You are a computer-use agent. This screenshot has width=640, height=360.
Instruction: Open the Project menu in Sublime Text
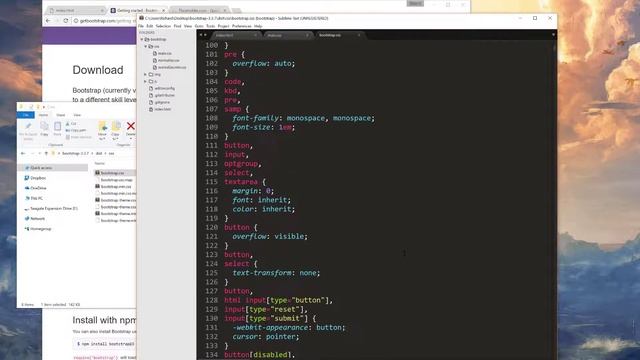pyautogui.click(x=223, y=26)
